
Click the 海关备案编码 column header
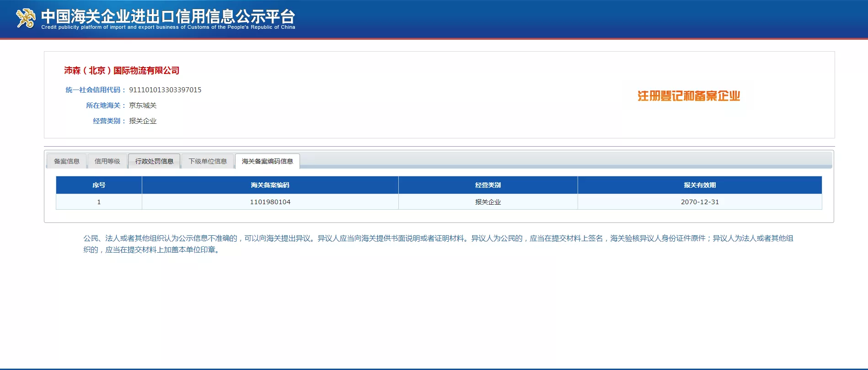[270, 185]
